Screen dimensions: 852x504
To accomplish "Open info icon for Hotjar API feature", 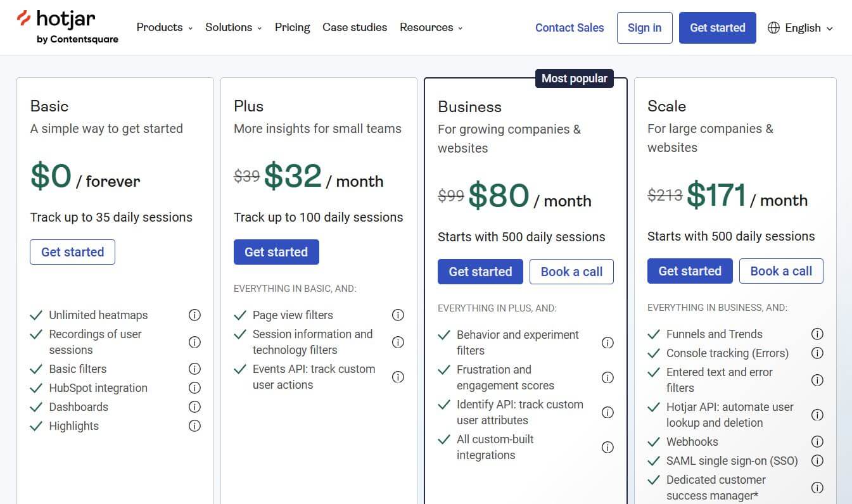I will tap(818, 415).
